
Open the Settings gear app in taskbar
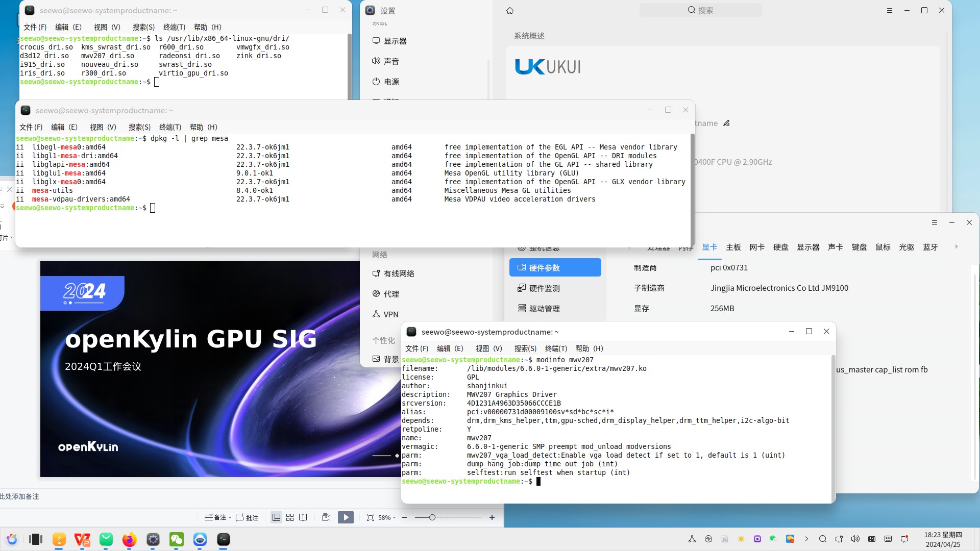point(153,539)
